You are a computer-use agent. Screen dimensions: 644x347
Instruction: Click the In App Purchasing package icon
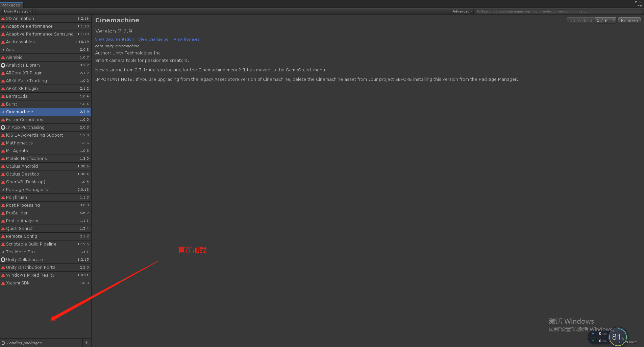[3, 127]
